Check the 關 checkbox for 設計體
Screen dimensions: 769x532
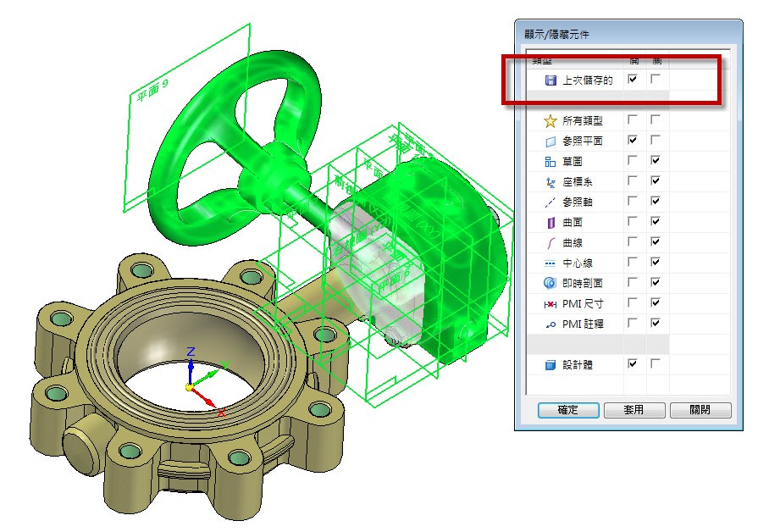click(x=655, y=363)
